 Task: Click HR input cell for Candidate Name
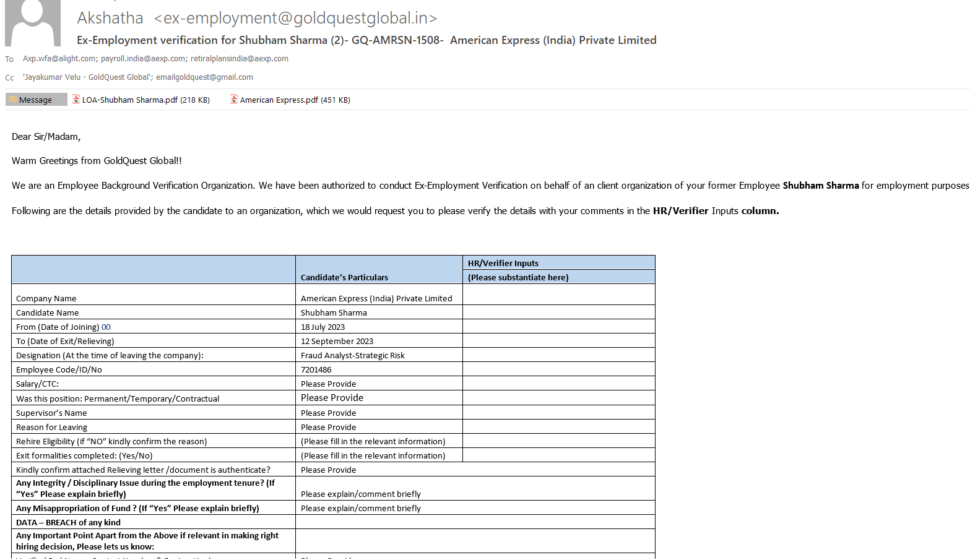[x=558, y=312]
